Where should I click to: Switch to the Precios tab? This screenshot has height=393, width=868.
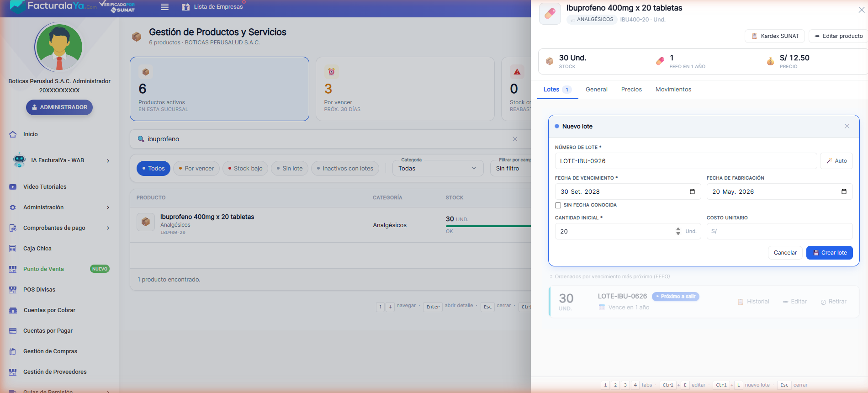pyautogui.click(x=631, y=90)
